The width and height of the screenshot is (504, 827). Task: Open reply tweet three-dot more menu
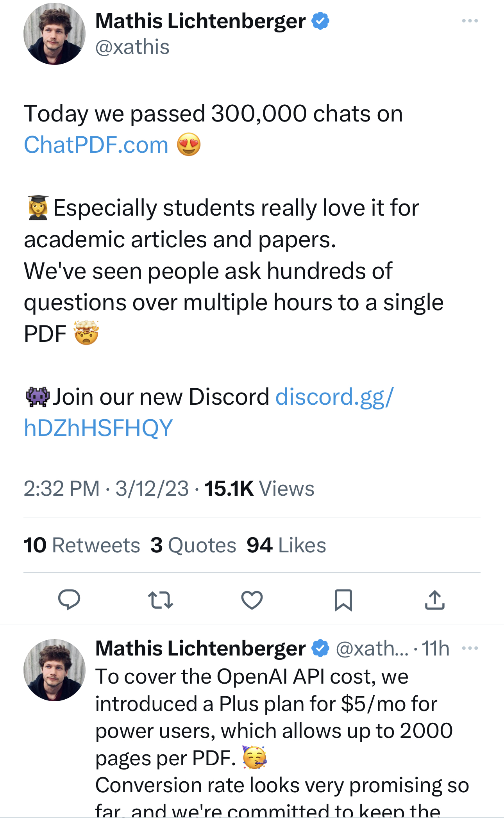tap(470, 648)
